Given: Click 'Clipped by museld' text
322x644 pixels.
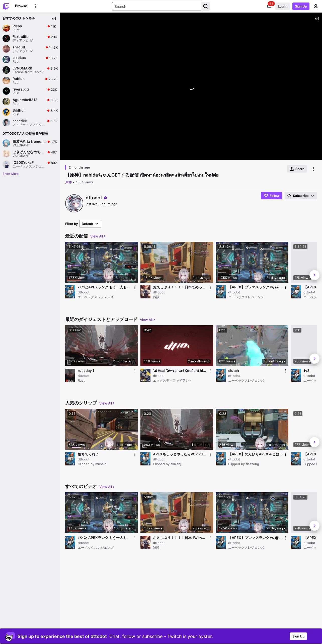Looking at the screenshot, I should tap(92, 464).
